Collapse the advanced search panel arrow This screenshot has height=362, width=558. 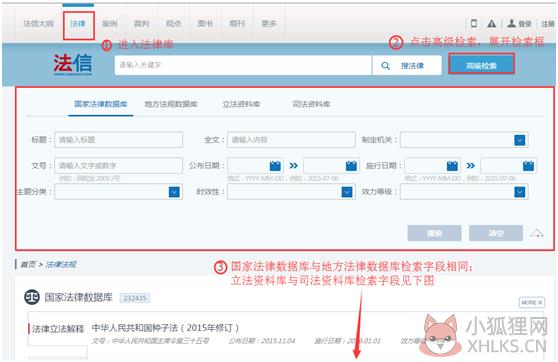[x=537, y=234]
